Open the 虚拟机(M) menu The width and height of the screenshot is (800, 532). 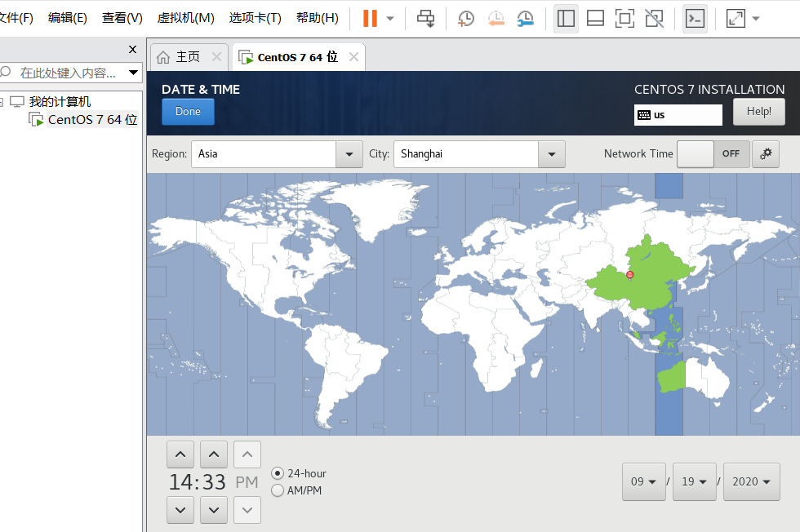(x=186, y=18)
